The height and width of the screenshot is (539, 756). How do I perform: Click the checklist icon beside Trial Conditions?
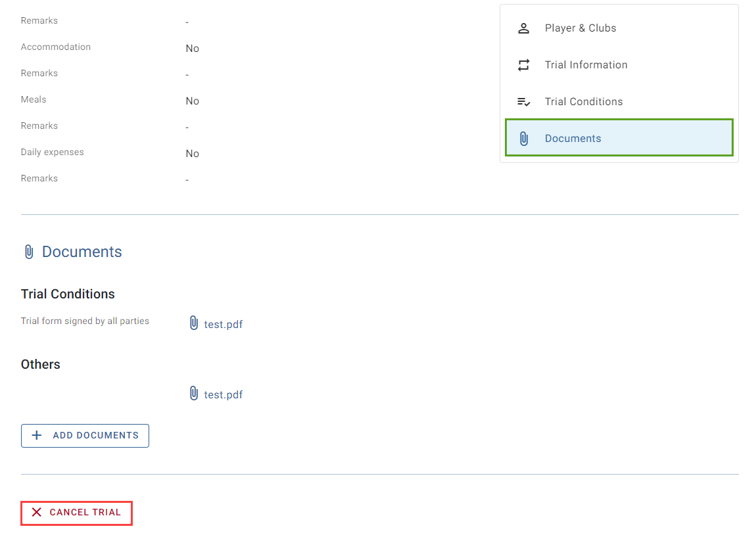(523, 102)
